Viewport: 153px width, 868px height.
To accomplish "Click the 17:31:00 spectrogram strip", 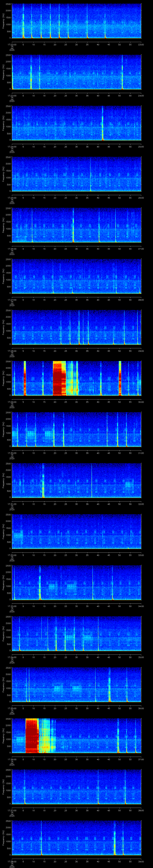I will (77, 480).
